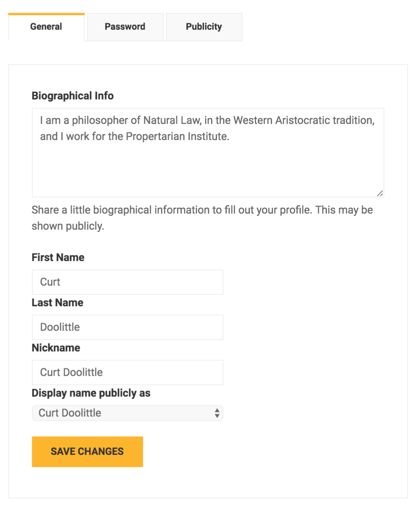The image size is (420, 510).
Task: Focus the First Name field containing Curt
Action: point(127,282)
